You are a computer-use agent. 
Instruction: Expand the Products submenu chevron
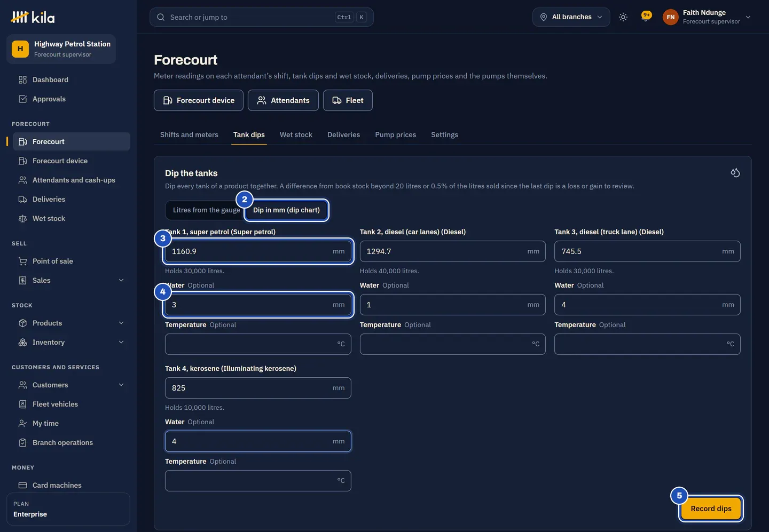121,323
